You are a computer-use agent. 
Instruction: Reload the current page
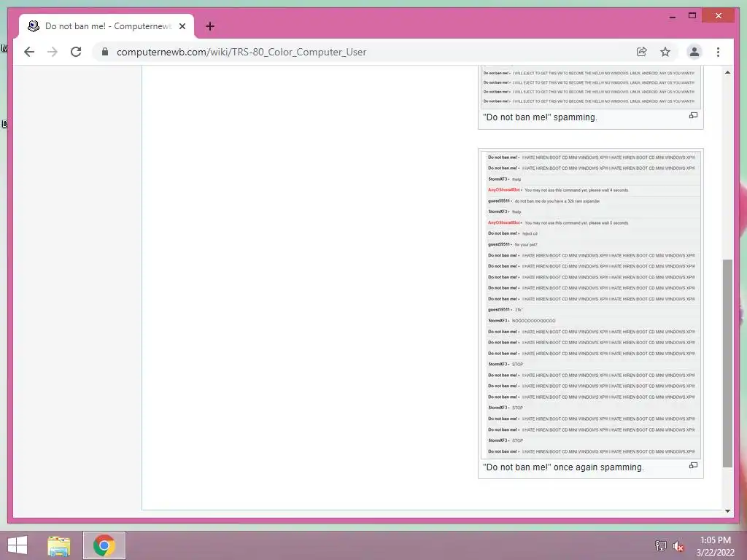76,52
